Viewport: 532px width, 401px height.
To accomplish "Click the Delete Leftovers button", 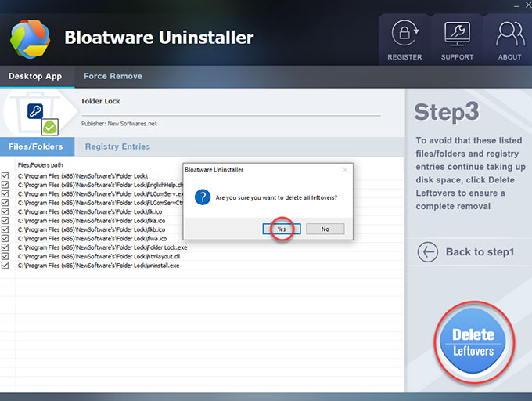I will tap(473, 341).
